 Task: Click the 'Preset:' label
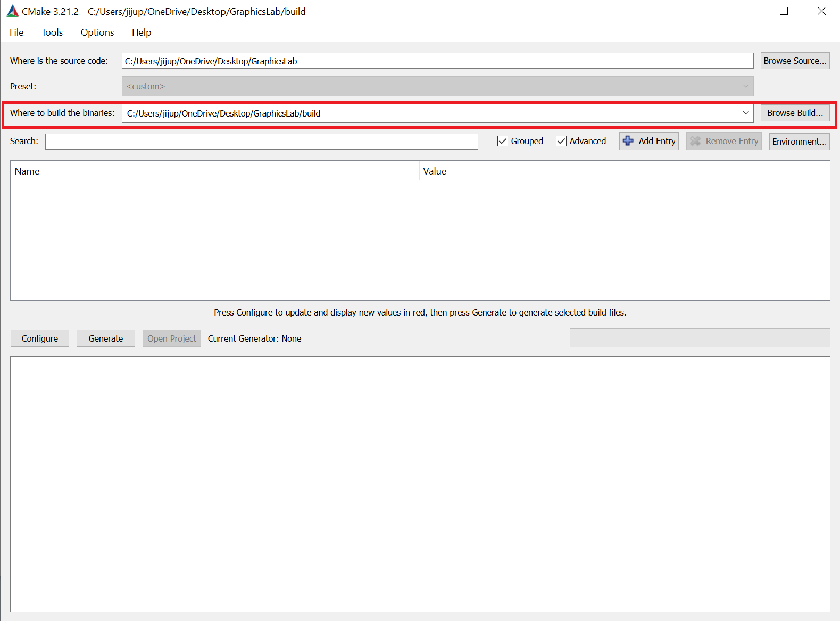tap(23, 86)
